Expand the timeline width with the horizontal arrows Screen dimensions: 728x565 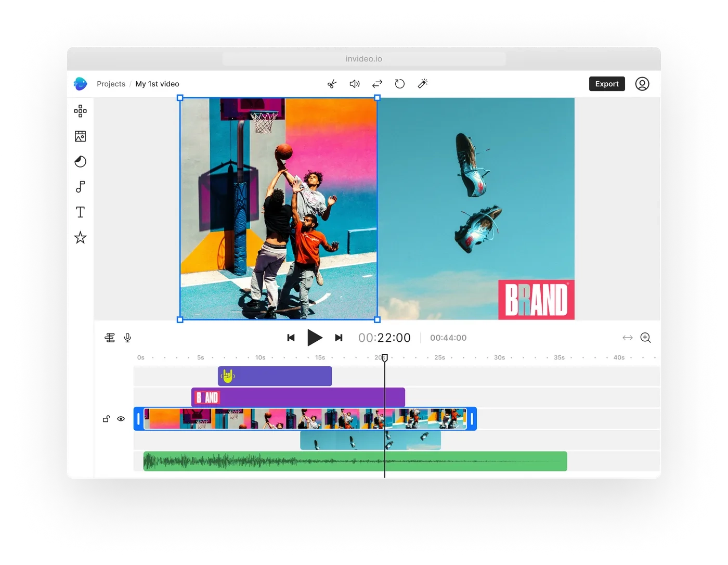[627, 337]
